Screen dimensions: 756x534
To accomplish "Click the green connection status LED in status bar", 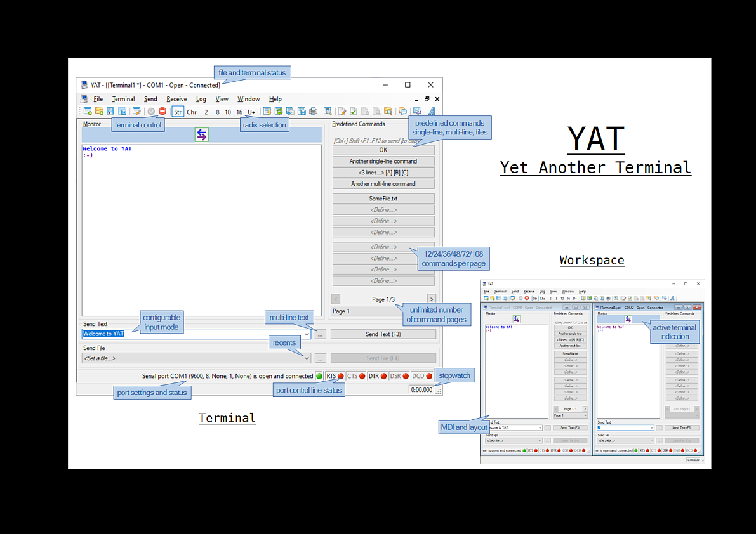I will click(319, 376).
